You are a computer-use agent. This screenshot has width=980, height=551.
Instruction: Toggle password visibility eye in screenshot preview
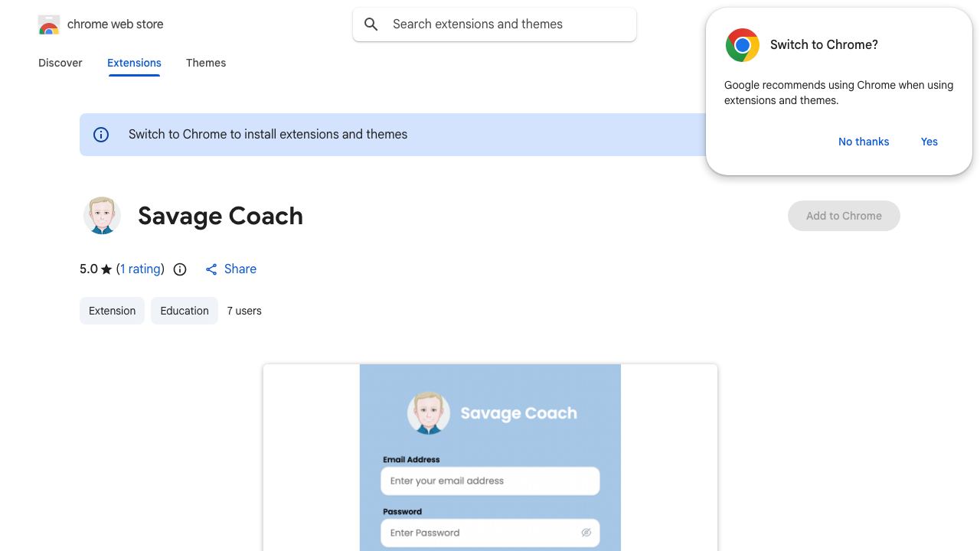coord(586,533)
